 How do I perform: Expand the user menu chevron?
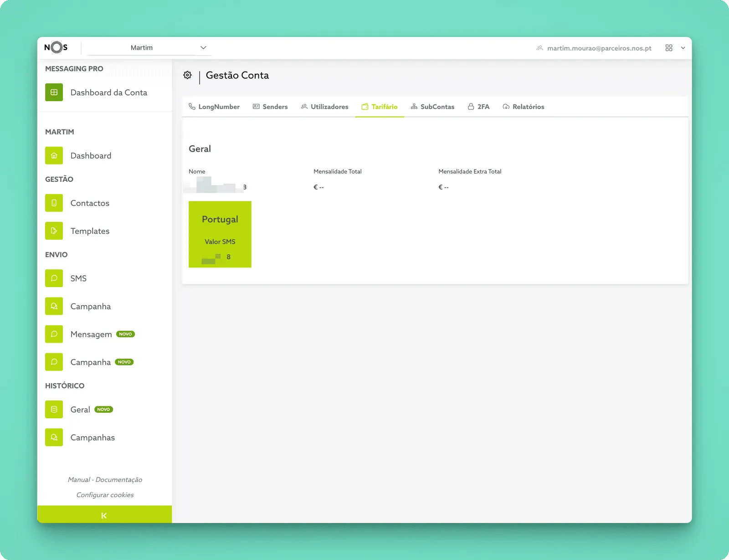click(x=683, y=48)
